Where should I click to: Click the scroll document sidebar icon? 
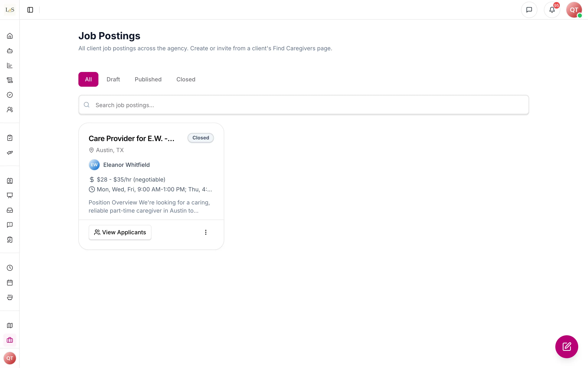click(x=10, y=80)
